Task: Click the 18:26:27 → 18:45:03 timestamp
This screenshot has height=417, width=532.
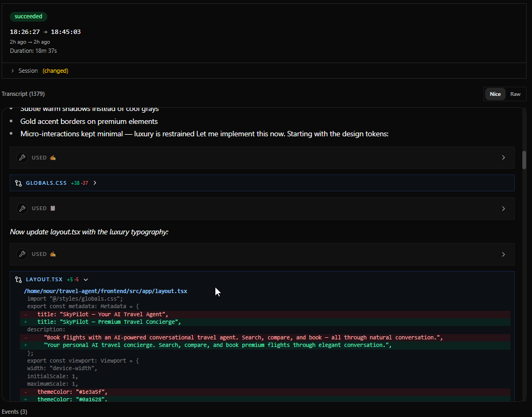Action: click(x=45, y=32)
